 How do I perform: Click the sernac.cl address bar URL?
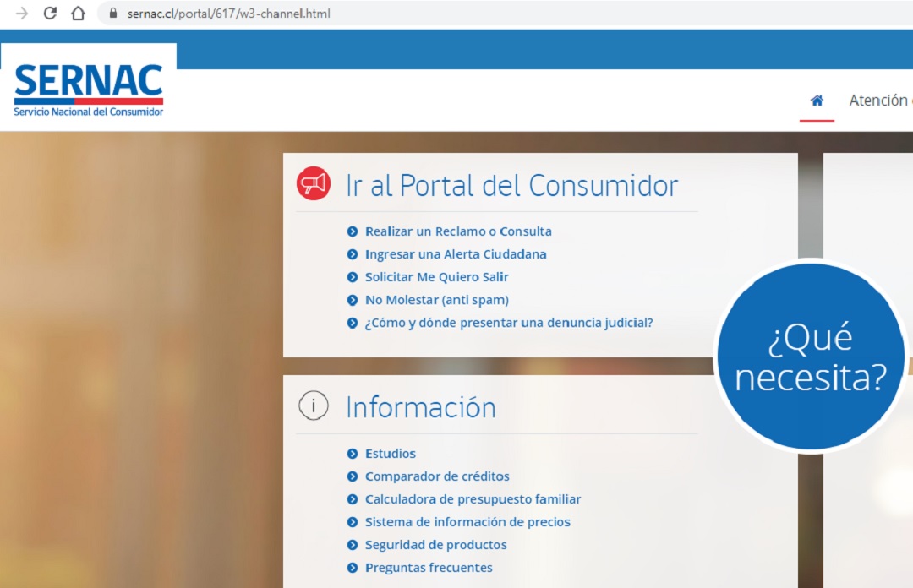[x=228, y=14]
